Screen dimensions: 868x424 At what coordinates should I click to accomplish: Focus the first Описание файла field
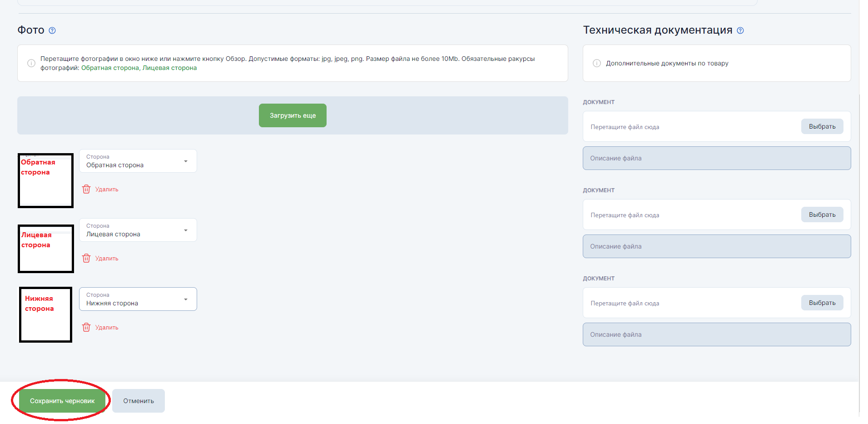click(717, 158)
